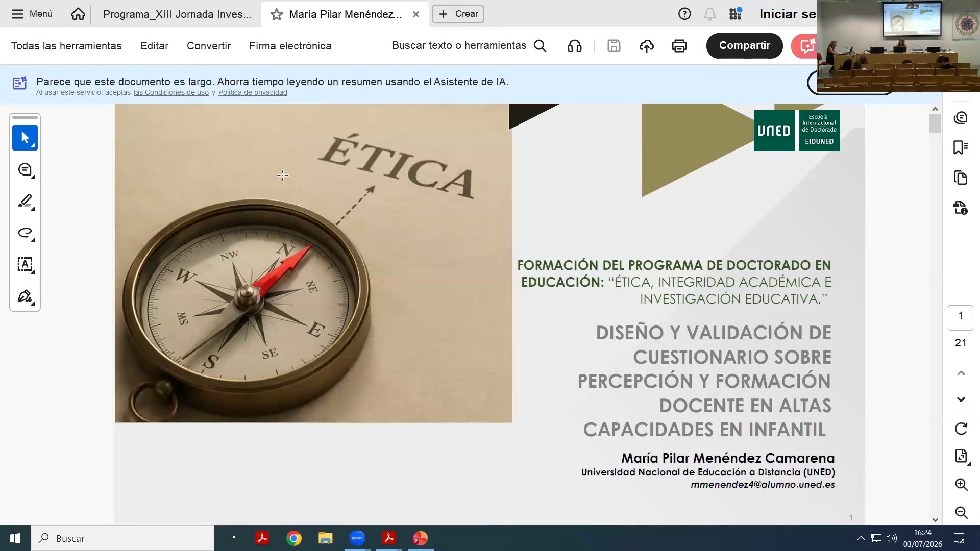Zoom in with the magnifier plus
Image resolution: width=980 pixels, height=551 pixels.
[961, 484]
